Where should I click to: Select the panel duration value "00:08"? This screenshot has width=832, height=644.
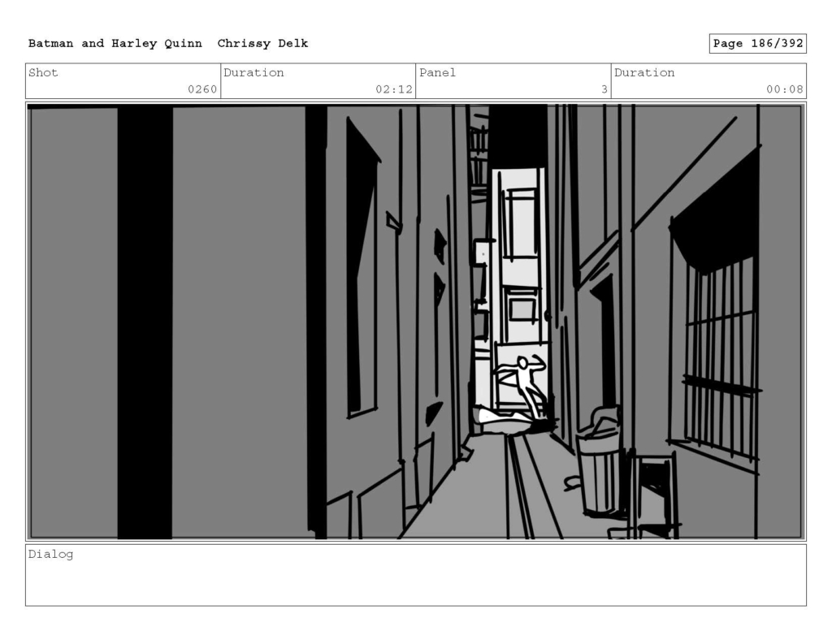(784, 89)
